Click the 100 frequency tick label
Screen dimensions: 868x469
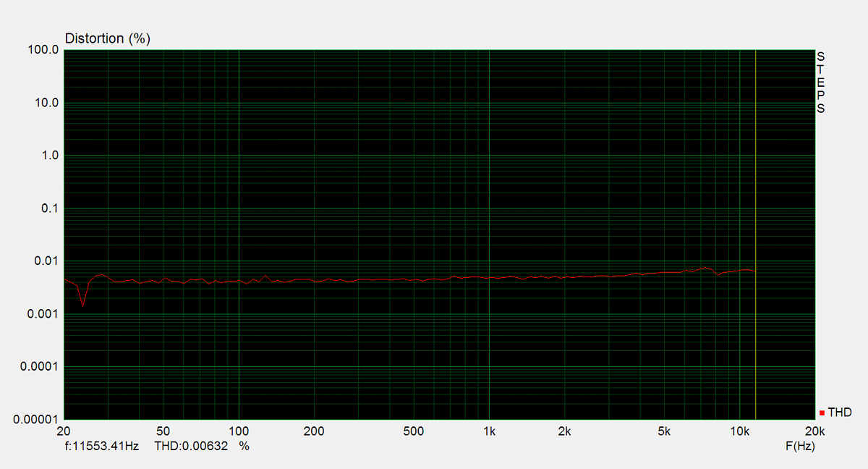(239, 432)
